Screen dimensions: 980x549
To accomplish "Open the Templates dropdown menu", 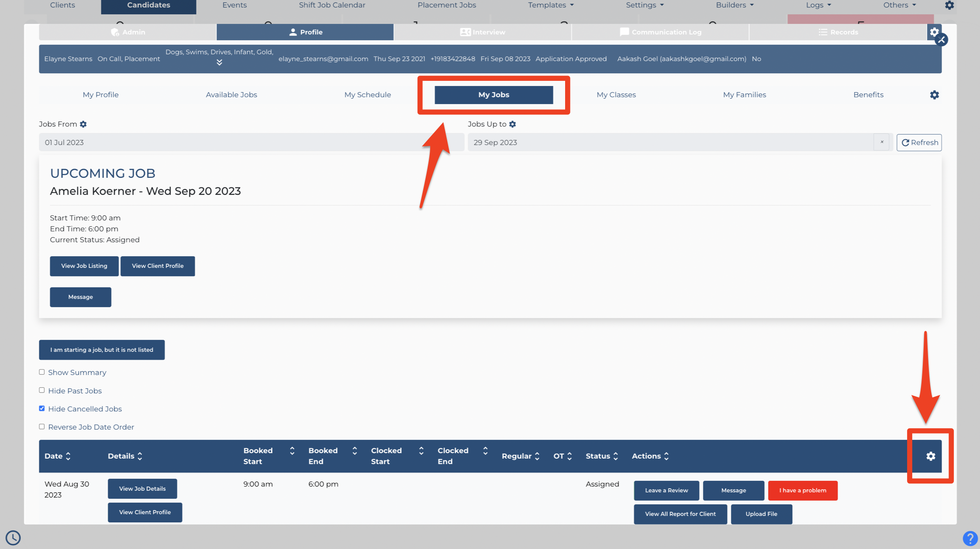I will [551, 5].
